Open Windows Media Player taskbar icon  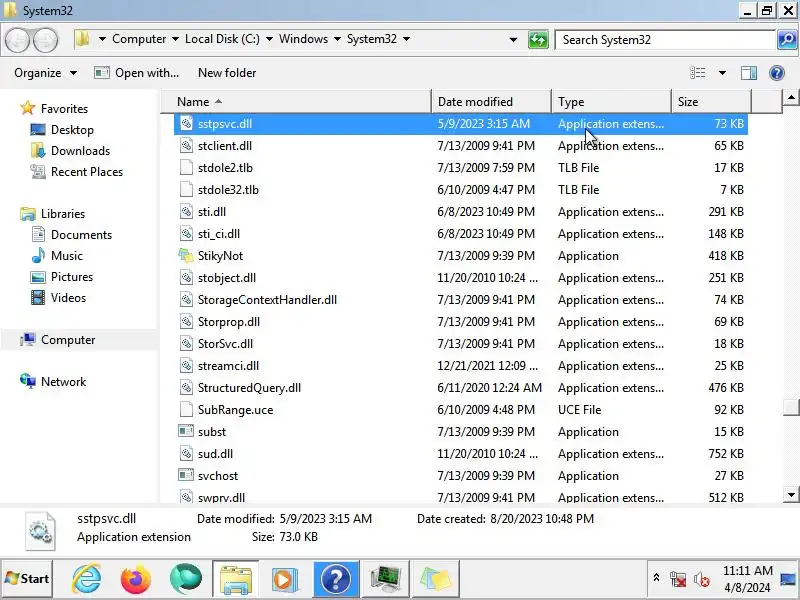click(284, 579)
